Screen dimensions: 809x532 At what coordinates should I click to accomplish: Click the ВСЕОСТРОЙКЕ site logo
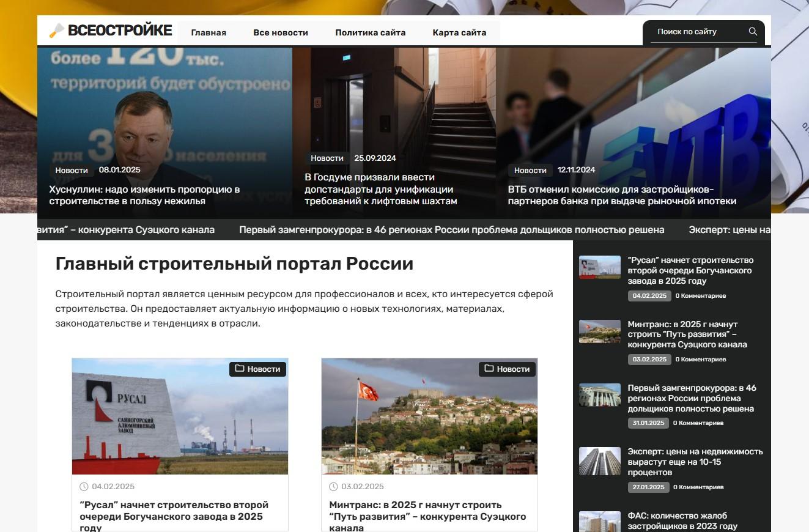tap(111, 31)
